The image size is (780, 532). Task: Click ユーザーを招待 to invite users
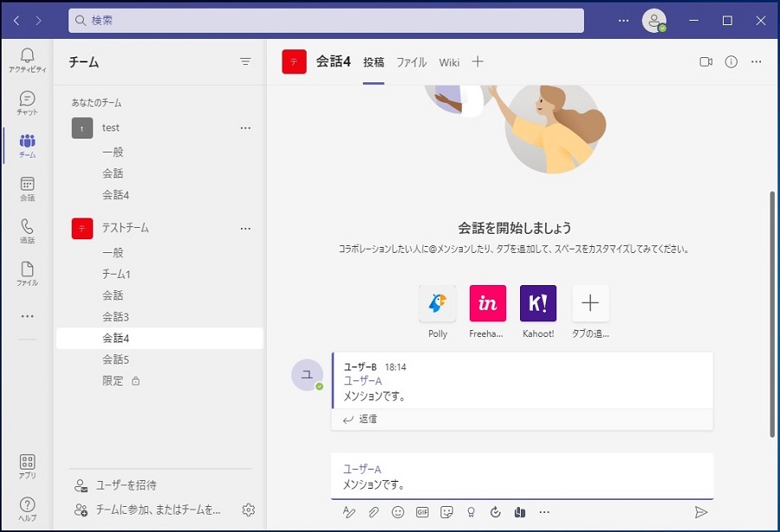pyautogui.click(x=127, y=485)
